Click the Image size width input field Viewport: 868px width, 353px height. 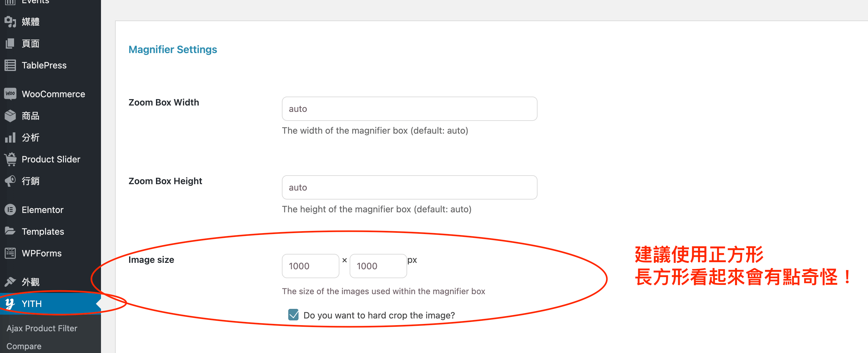pyautogui.click(x=309, y=265)
